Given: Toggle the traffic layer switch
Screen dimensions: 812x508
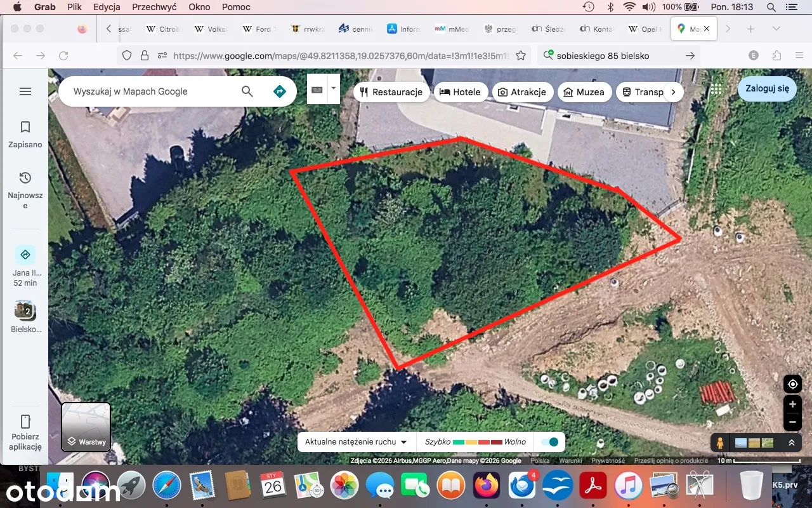Looking at the screenshot, I should tap(551, 442).
